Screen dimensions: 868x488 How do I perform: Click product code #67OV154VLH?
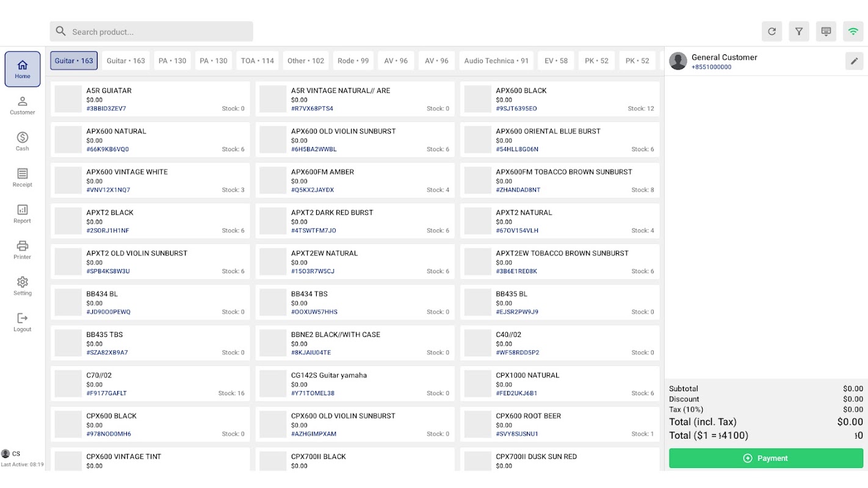[x=517, y=231]
